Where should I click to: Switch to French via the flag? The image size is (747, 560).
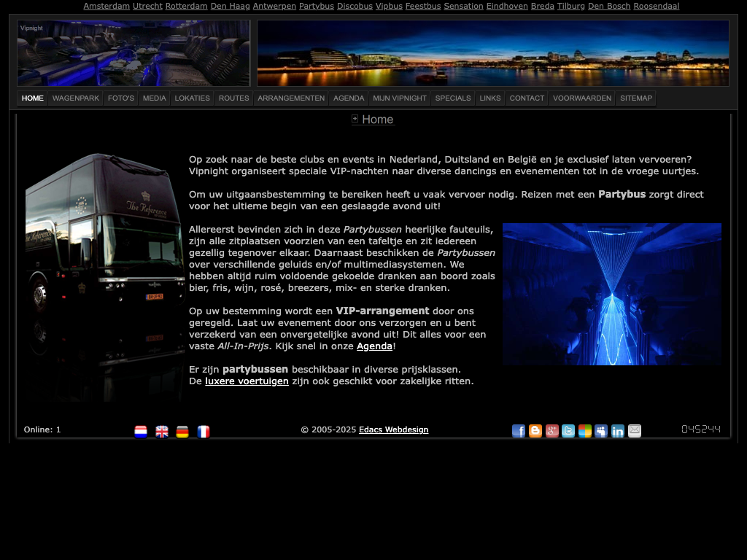point(204,432)
